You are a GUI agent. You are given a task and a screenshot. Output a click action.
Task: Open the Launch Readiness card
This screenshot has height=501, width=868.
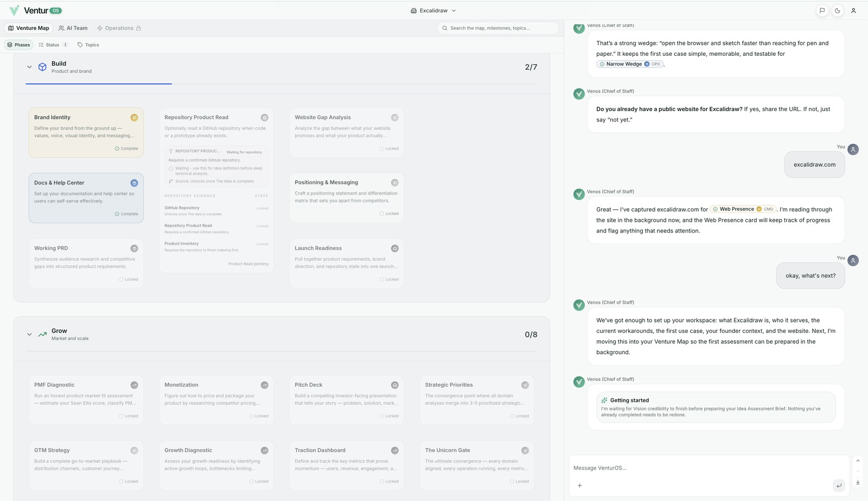[x=347, y=264]
